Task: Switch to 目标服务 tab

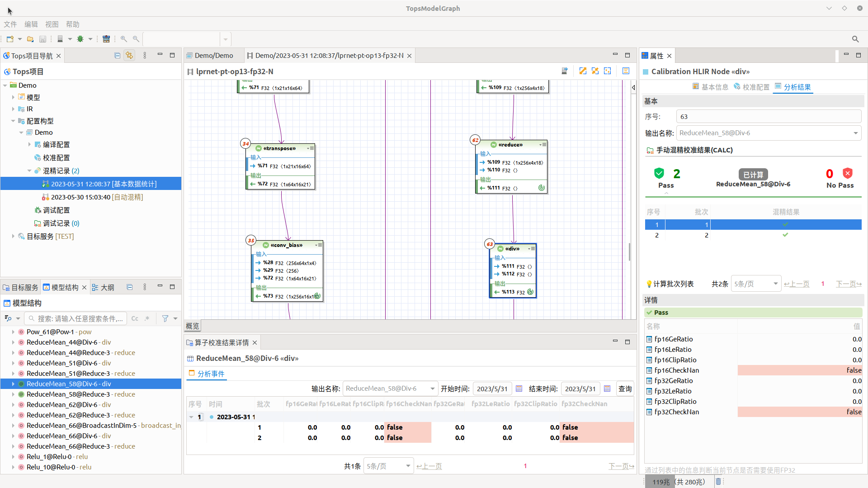Action: click(x=21, y=287)
